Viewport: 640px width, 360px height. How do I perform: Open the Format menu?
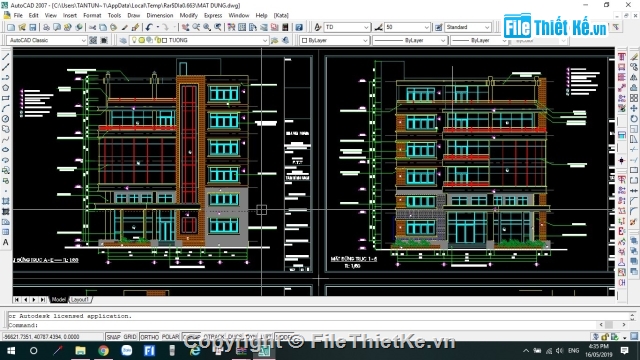point(92,15)
